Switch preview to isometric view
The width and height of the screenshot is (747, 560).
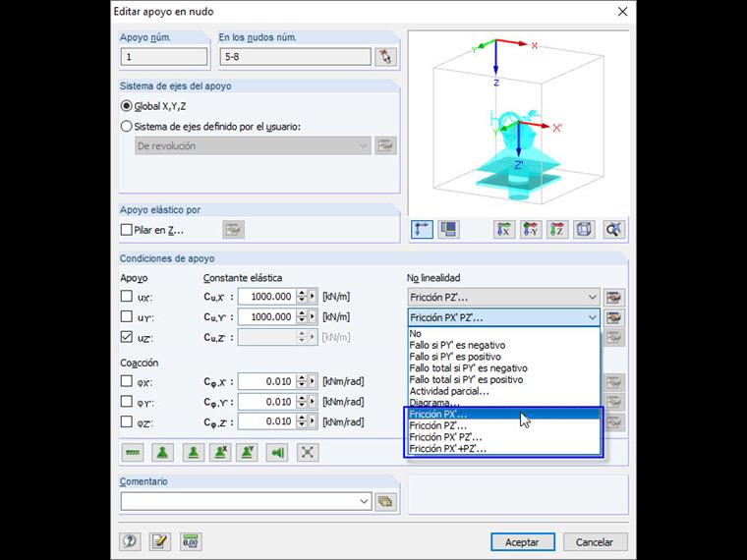pyautogui.click(x=584, y=230)
